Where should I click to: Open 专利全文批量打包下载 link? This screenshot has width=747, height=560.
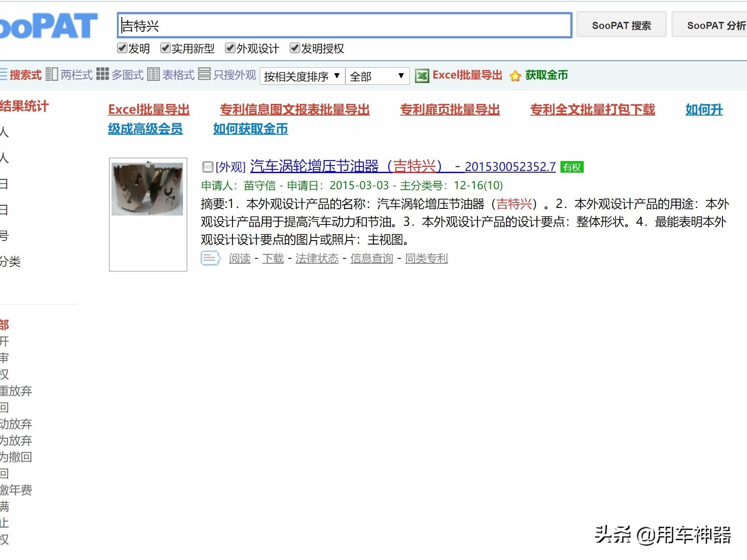coord(593,110)
